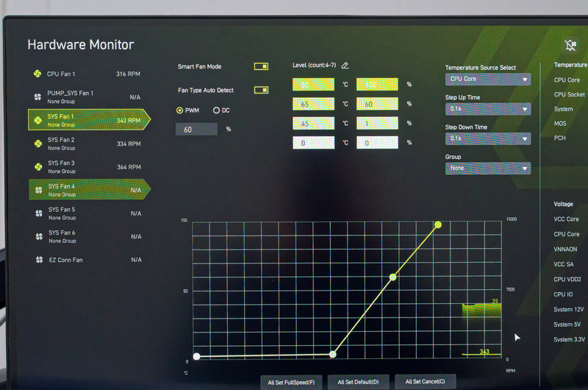Click All Set FullSpeed(F) button
Viewport: 588px width, 390px height.
point(291,382)
